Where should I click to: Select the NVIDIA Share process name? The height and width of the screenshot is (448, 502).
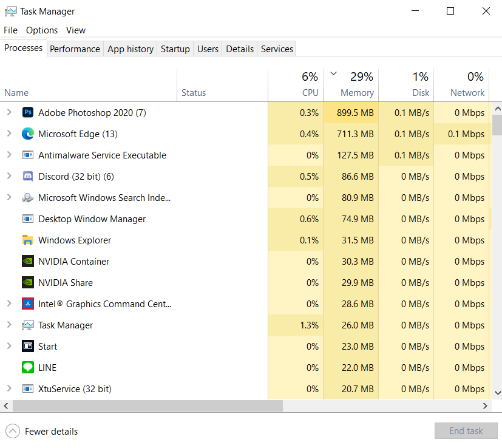(x=66, y=283)
